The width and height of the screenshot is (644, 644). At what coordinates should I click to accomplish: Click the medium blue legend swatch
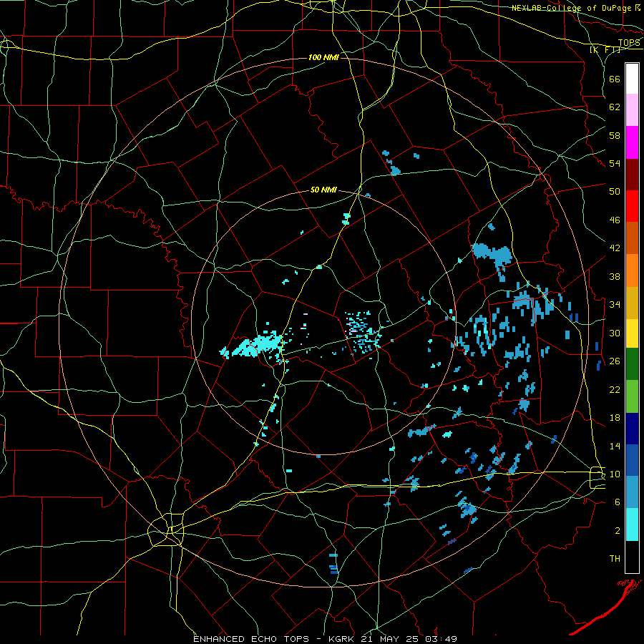(632, 460)
